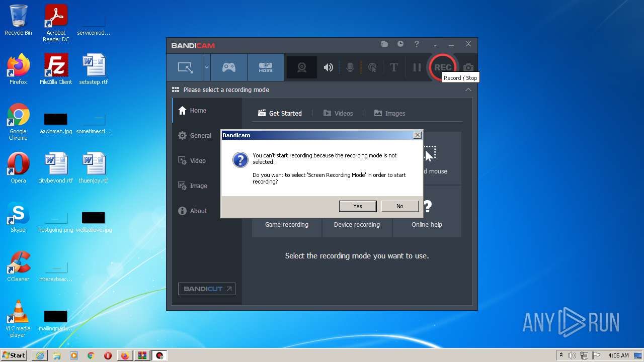Click the pause recording icon
644x362 pixels.
pyautogui.click(x=417, y=67)
